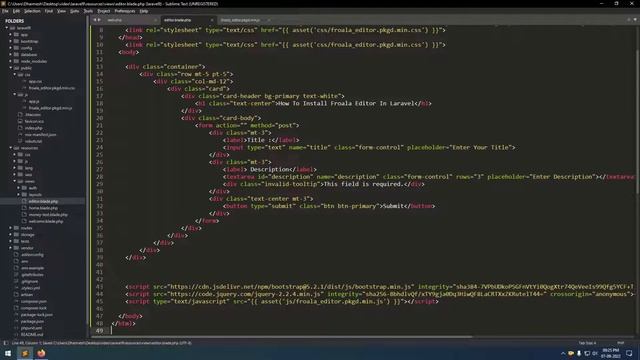
Task: Open the Goto menu
Action: point(75,11)
